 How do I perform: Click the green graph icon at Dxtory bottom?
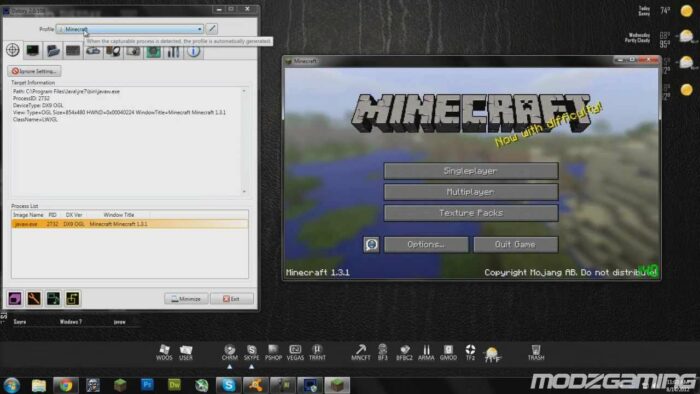tap(53, 299)
